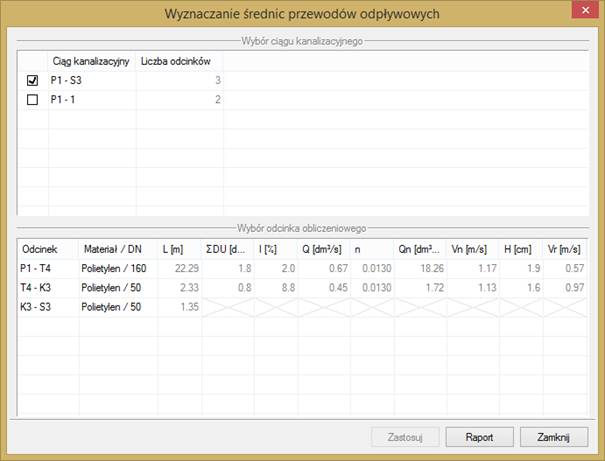Click the Vr value 0.57

[565, 268]
